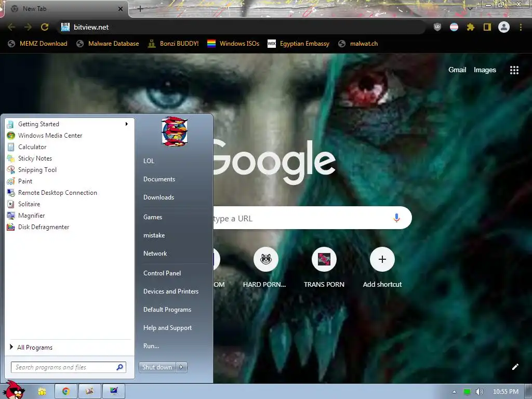Click Gmail link

coord(457,70)
